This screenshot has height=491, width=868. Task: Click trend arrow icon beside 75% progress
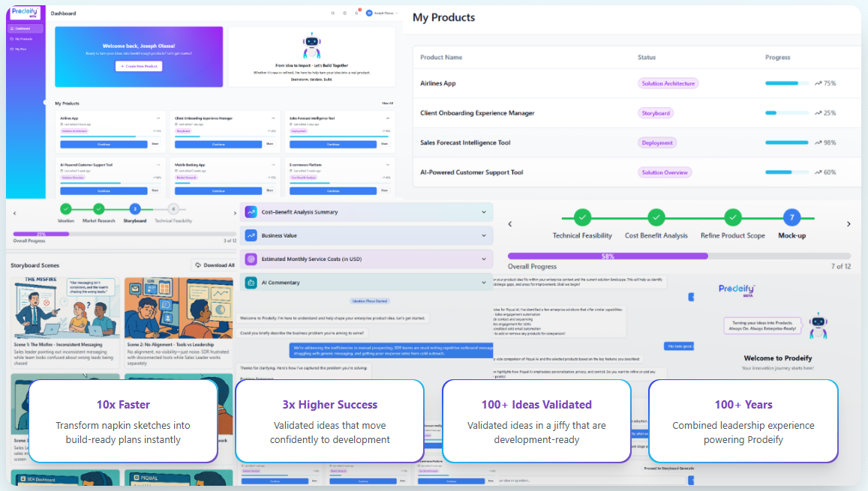point(818,83)
